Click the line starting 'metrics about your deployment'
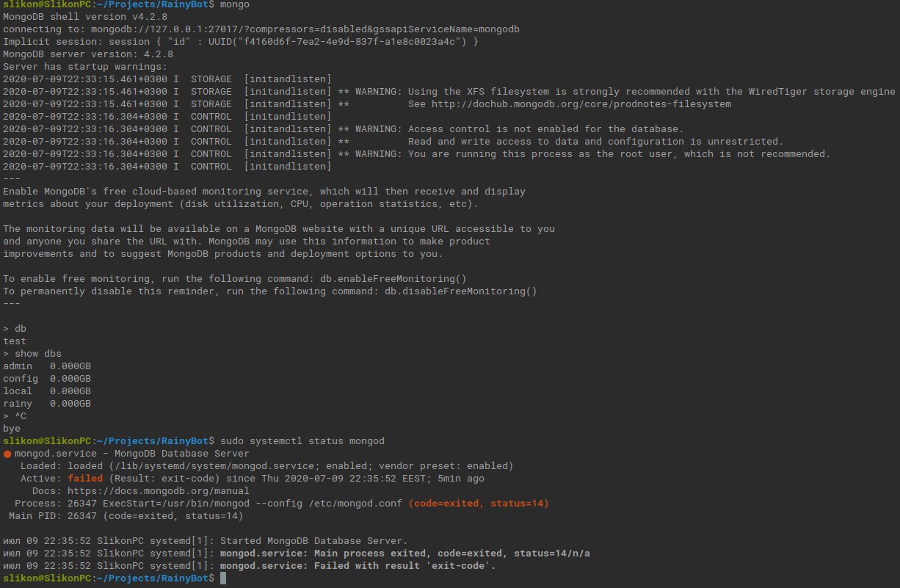 [x=241, y=204]
